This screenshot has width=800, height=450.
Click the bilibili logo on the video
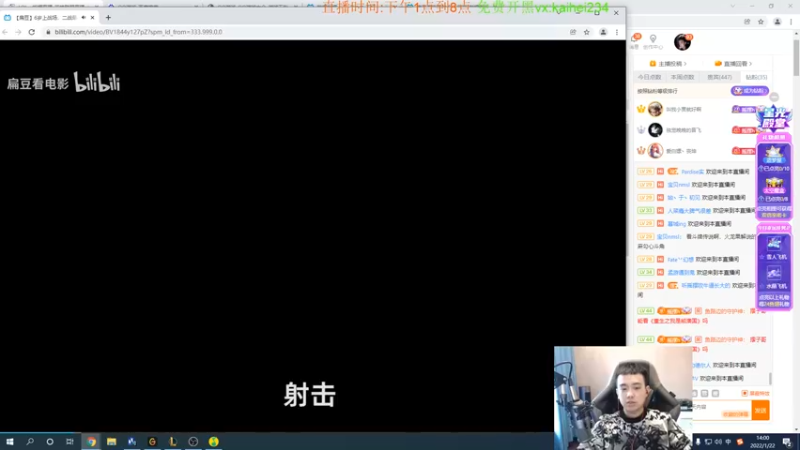click(97, 82)
